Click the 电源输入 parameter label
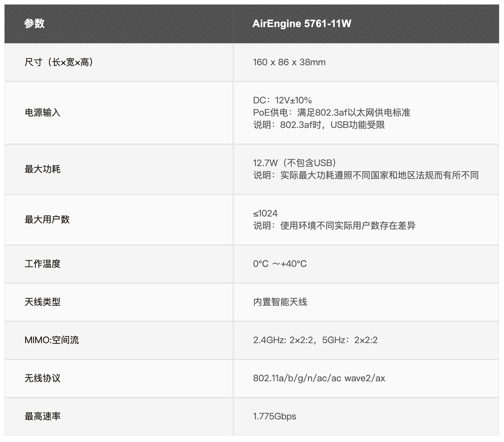Viewport: 504px width, 442px height. 42,113
